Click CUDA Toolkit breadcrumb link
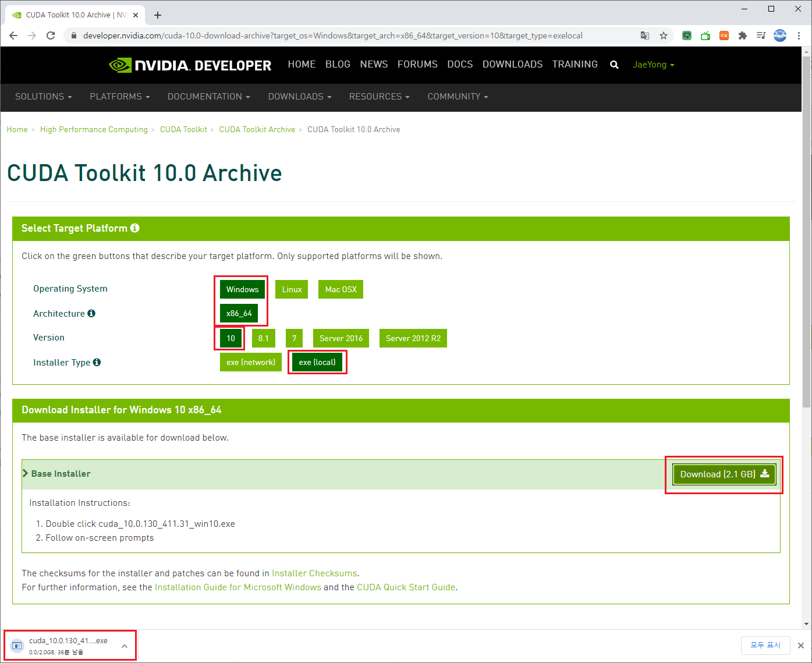This screenshot has width=812, height=663. tap(183, 129)
